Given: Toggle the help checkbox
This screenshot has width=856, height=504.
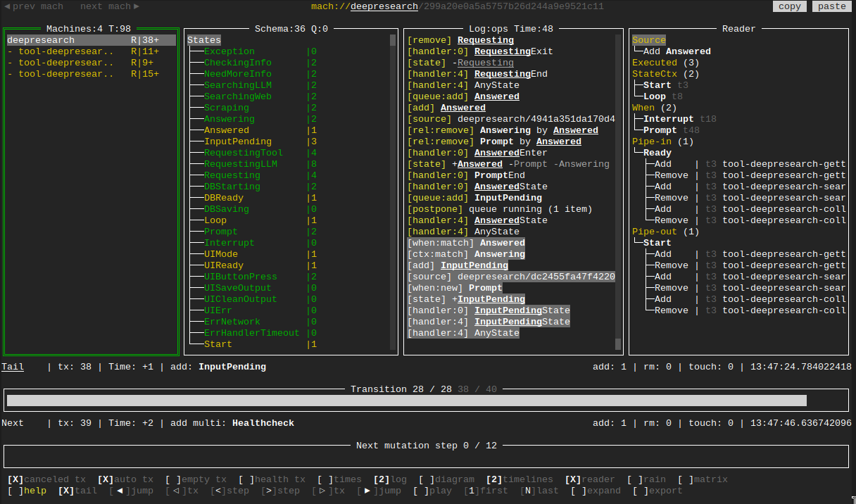Looking at the screenshot, I should pyautogui.click(x=27, y=491).
